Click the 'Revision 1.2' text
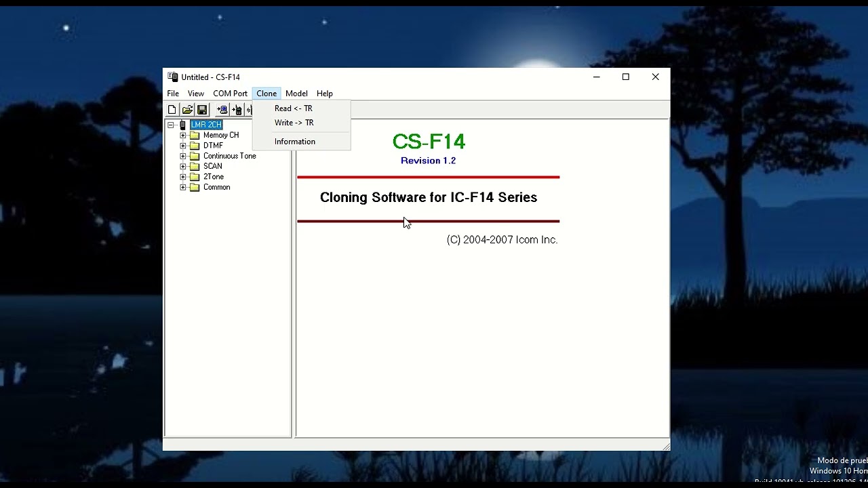This screenshot has height=488, width=868. (428, 161)
